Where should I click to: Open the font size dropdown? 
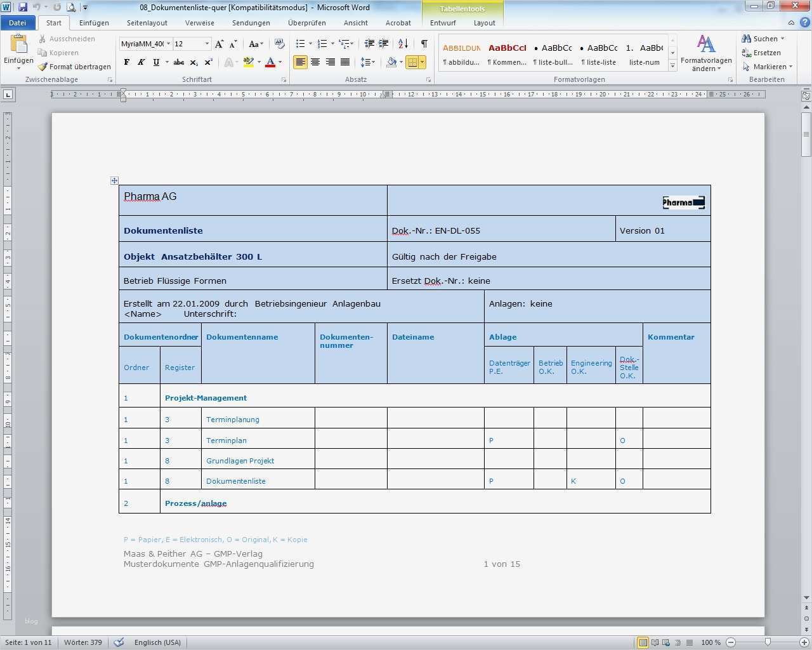[207, 44]
